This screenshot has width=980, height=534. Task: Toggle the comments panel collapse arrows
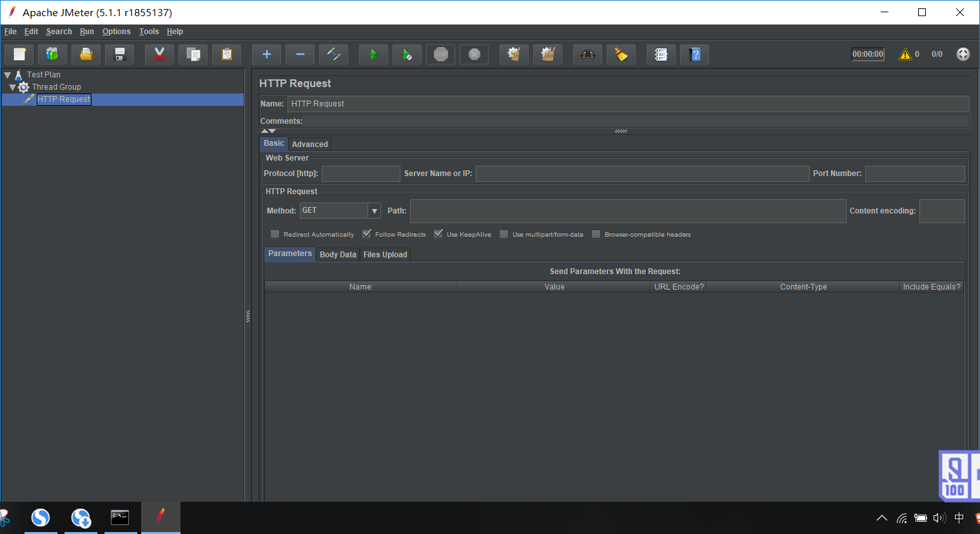[268, 131]
